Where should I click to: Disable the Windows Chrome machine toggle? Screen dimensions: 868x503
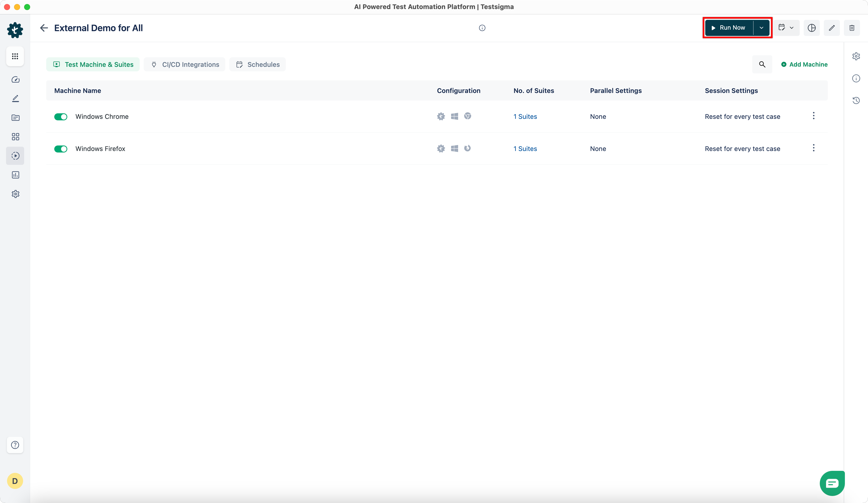61,117
